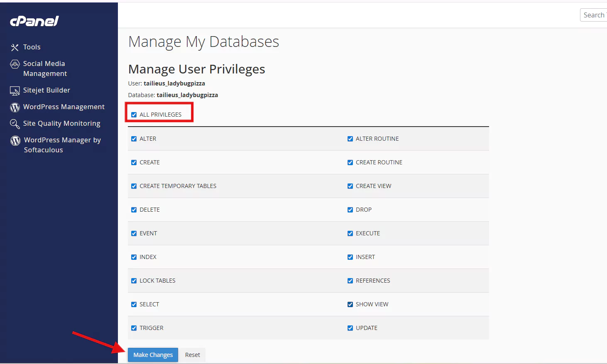Image resolution: width=607 pixels, height=364 pixels.
Task: Toggle the EVENT checkbox
Action: coord(134,233)
